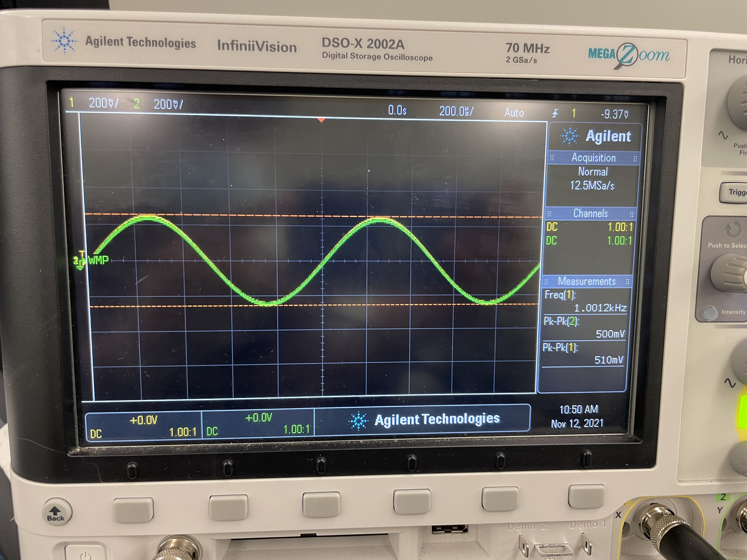The height and width of the screenshot is (560, 747).
Task: Click the Freq(1) measurement label
Action: tap(560, 295)
